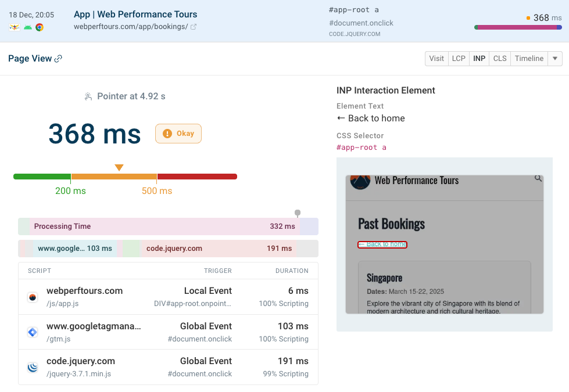Select the INP tab
Image resolution: width=569 pixels, height=392 pixels.
pyautogui.click(x=479, y=59)
